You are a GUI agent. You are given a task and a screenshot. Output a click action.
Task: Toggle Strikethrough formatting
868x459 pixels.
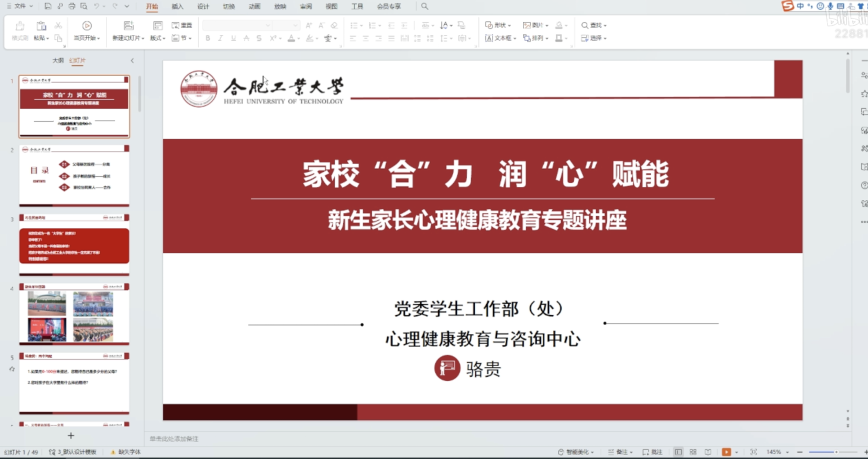click(246, 38)
